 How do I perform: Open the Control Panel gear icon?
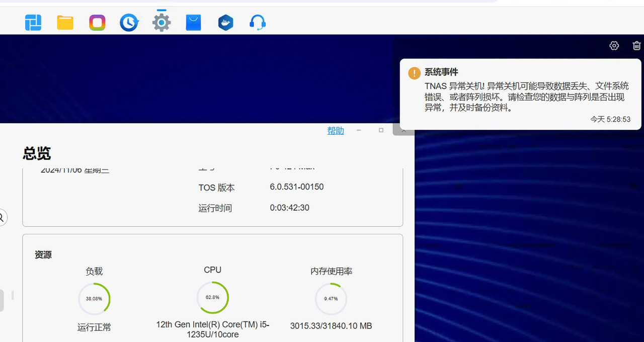pos(162,23)
